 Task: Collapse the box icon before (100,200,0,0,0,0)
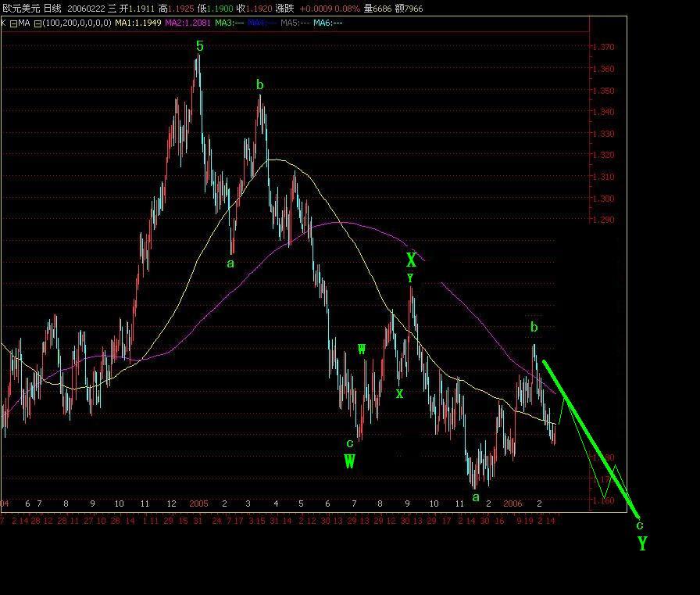point(38,23)
